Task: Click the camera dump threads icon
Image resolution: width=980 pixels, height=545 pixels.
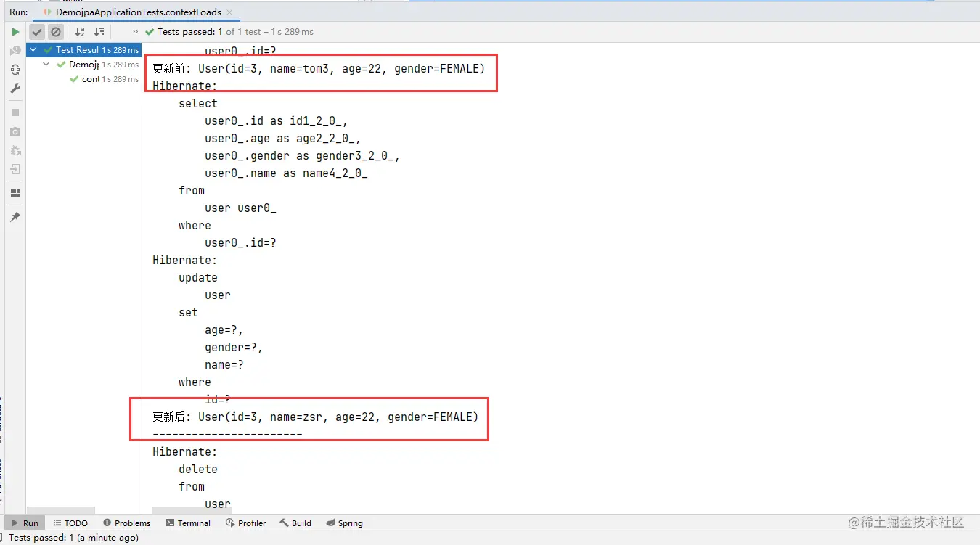Action: click(x=15, y=131)
